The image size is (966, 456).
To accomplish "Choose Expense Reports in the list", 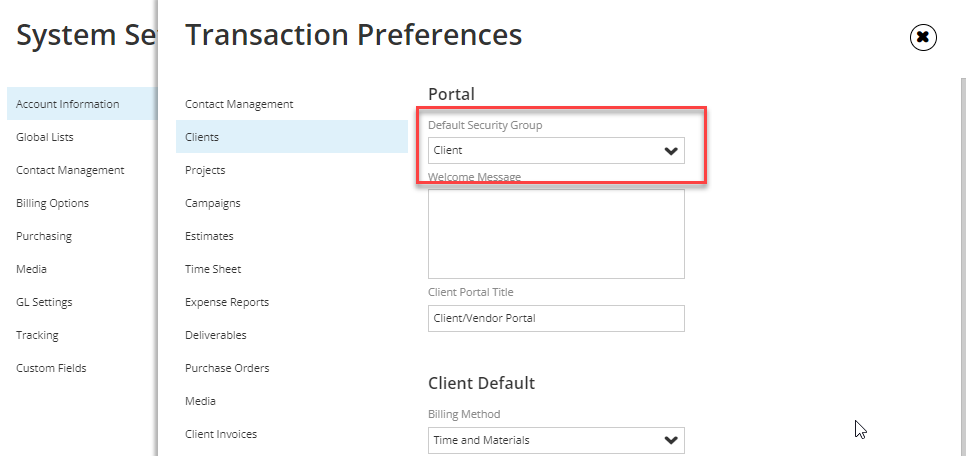I will 227,302.
